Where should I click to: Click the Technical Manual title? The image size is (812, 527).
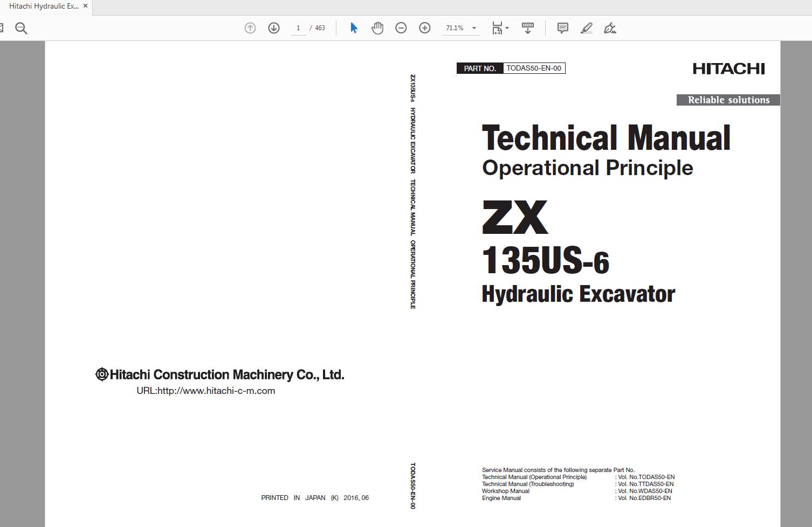(x=607, y=138)
